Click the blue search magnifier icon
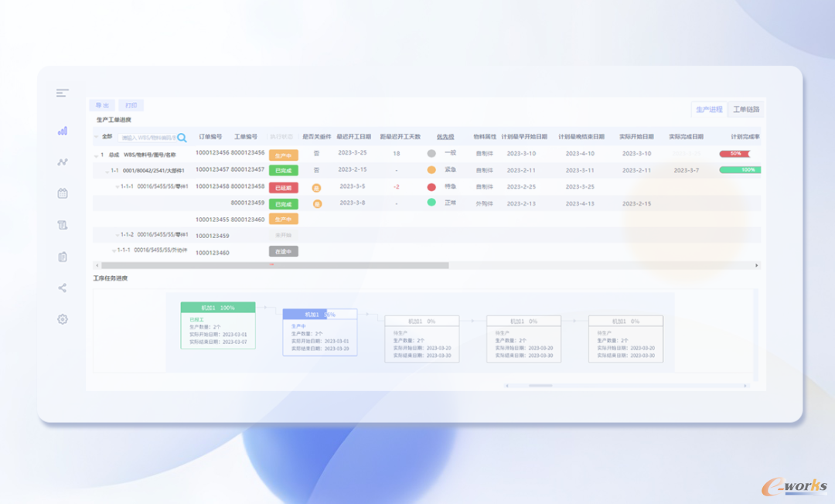Viewport: 835px width, 504px height. [182, 138]
